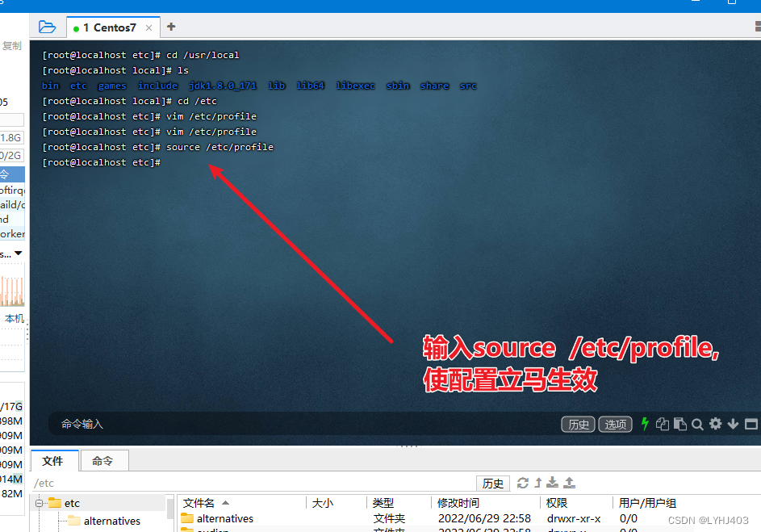This screenshot has width=761, height=532.
Task: Click the 选项 button in terminal toolbar
Action: coord(615,423)
